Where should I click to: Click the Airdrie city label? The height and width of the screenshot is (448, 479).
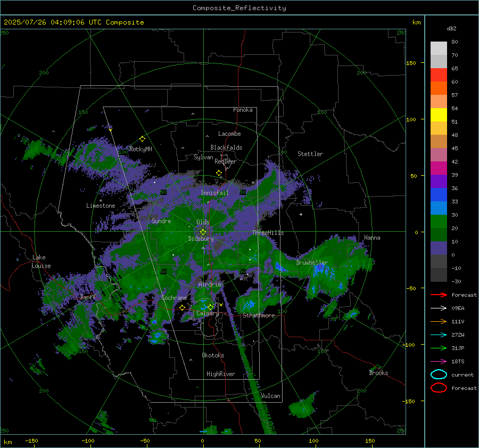tap(210, 284)
